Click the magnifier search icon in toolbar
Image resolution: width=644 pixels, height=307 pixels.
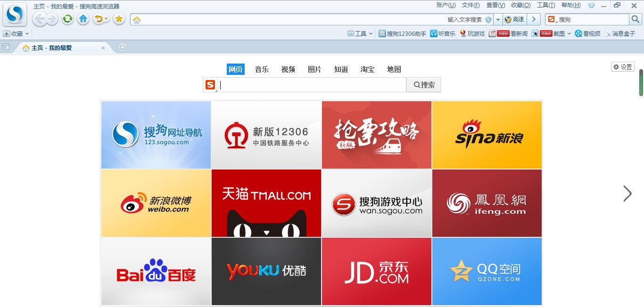point(635,19)
